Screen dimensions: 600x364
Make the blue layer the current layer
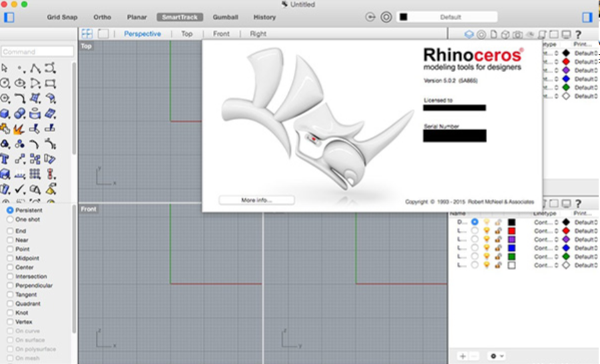tap(475, 248)
